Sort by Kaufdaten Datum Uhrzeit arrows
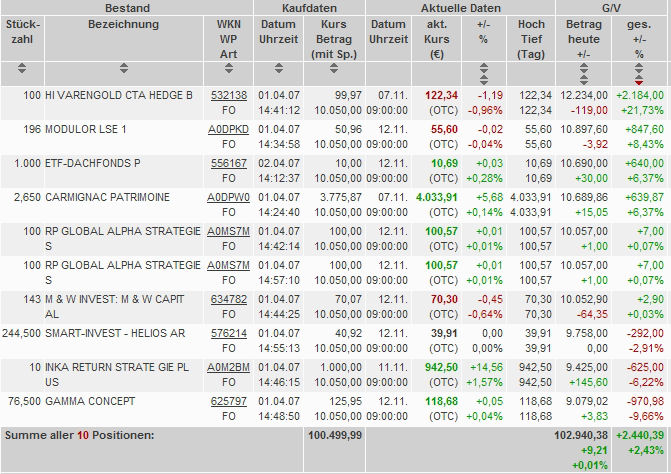Screen dimensions: 671x474 tap(279, 68)
